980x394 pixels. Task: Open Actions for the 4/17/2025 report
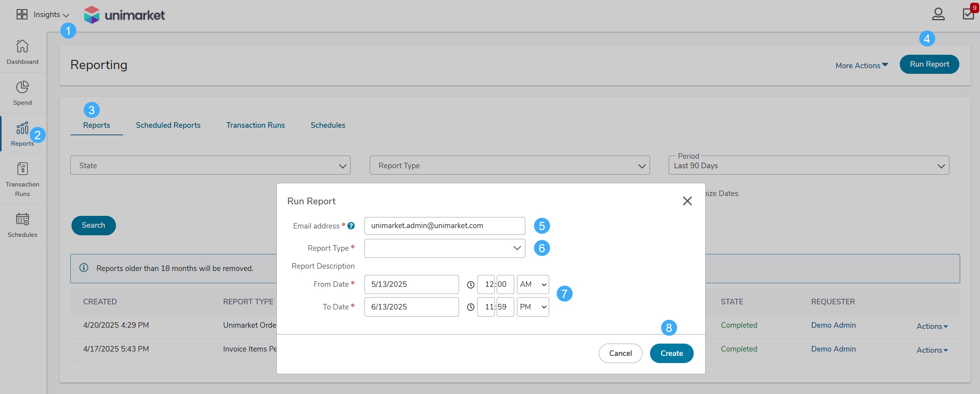932,350
